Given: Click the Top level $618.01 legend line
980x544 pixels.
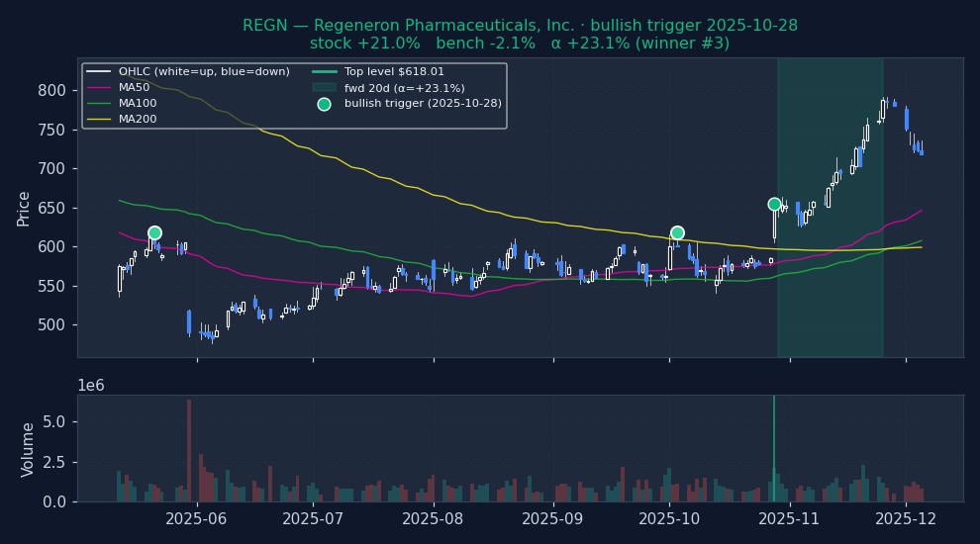Looking at the screenshot, I should 324,72.
